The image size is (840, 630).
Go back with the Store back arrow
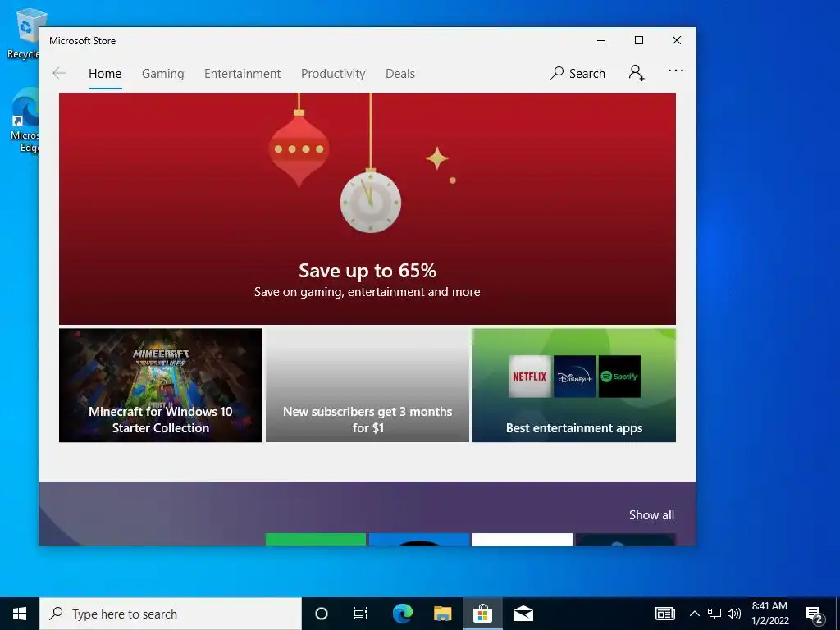[59, 73]
